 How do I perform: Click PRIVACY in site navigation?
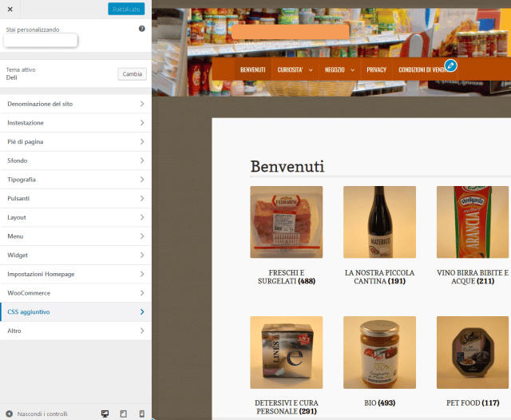tap(376, 69)
